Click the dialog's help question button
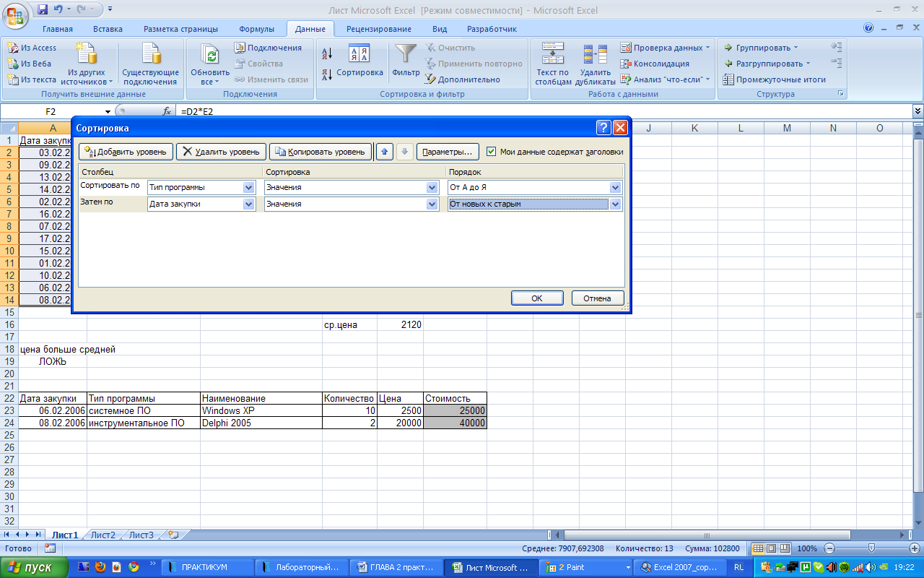 [x=604, y=128]
